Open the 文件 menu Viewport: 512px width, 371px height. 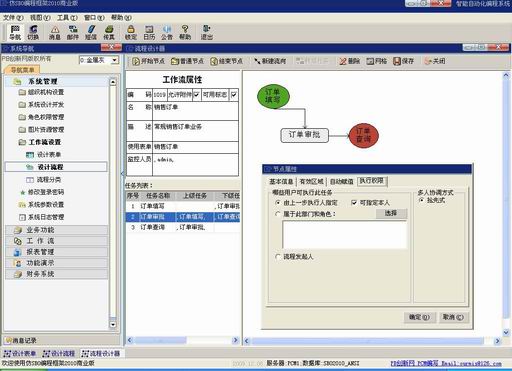(x=13, y=17)
